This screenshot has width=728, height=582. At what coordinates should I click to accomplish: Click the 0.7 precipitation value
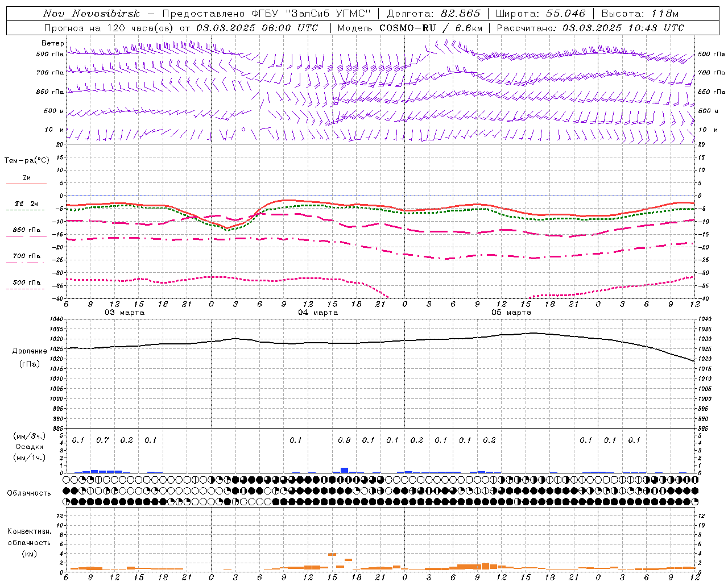[x=102, y=440]
